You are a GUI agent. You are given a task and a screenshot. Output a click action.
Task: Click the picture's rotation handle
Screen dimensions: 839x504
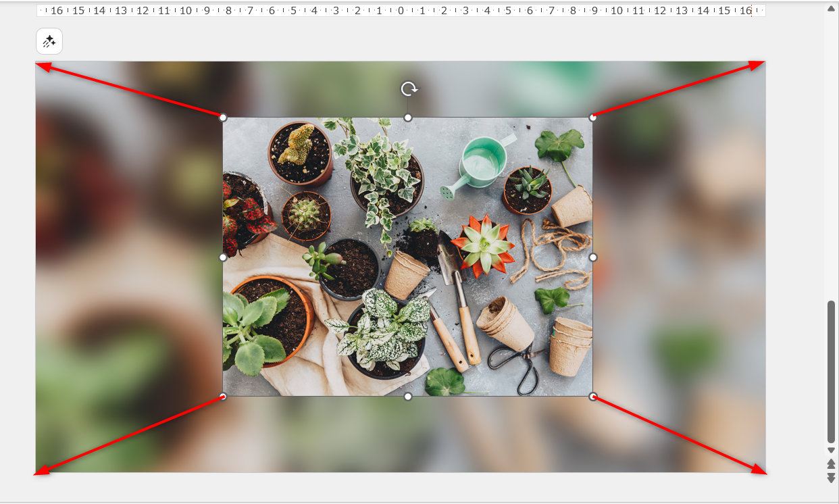point(408,89)
